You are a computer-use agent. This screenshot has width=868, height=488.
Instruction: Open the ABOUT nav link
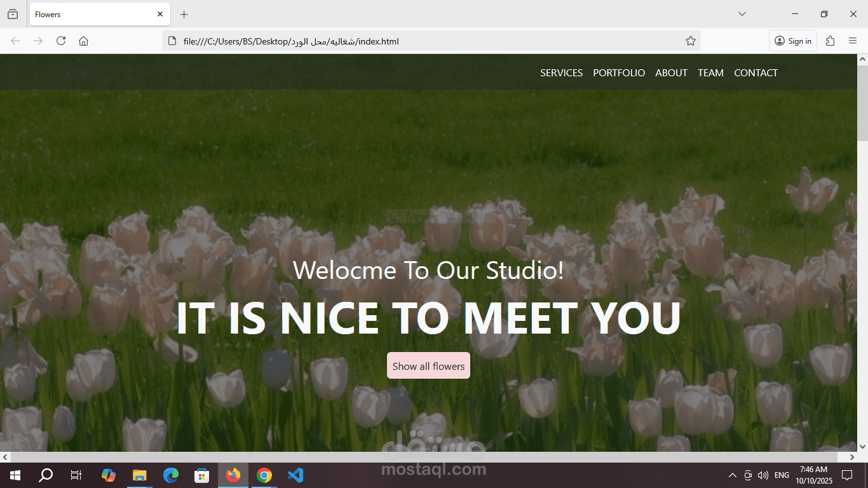click(671, 72)
